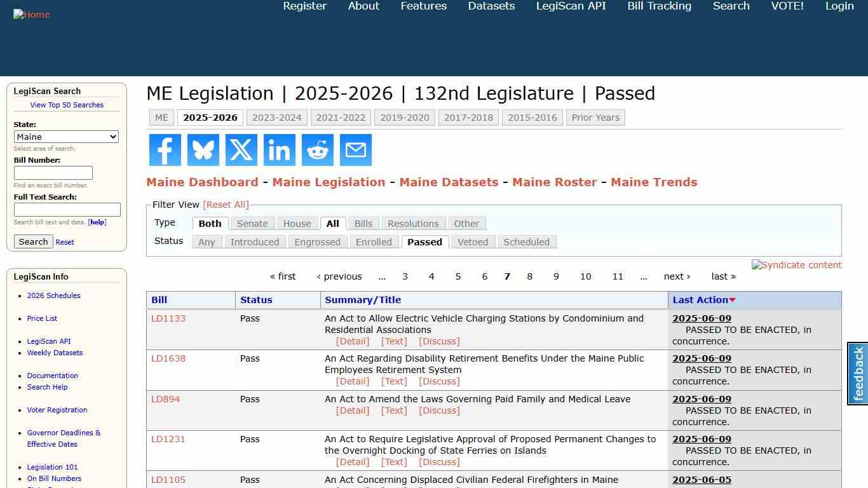This screenshot has width=868, height=488.
Task: Share the page on X
Action: 241,150
